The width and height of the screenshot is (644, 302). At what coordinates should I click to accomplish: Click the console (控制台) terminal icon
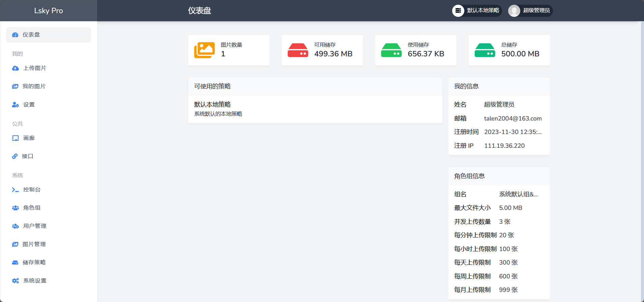pyautogui.click(x=16, y=190)
